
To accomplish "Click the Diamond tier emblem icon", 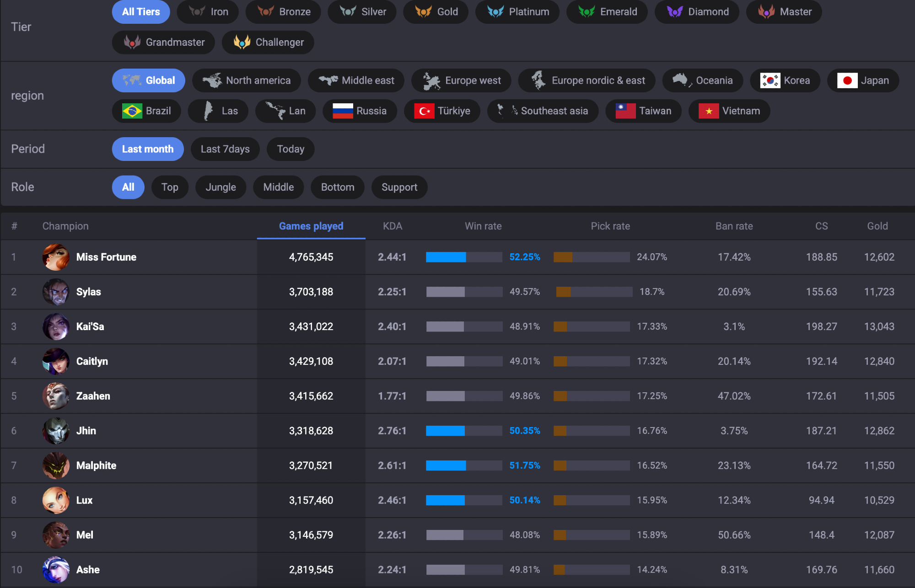I will point(675,12).
